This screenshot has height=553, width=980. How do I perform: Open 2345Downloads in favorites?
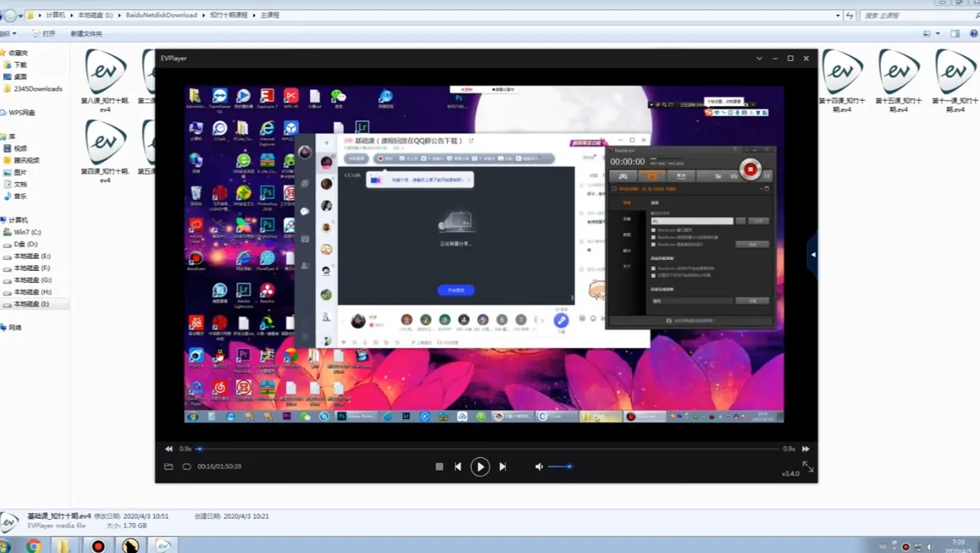pos(37,89)
